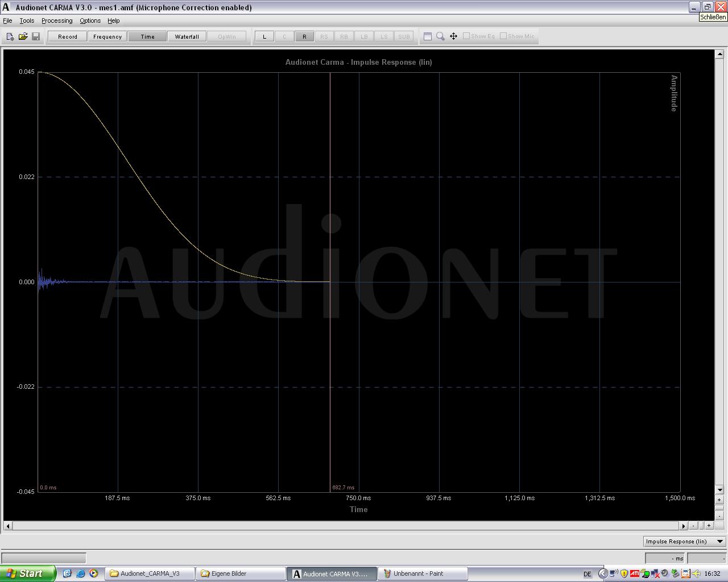
Task: Open a file with the folder icon
Action: coord(23,36)
